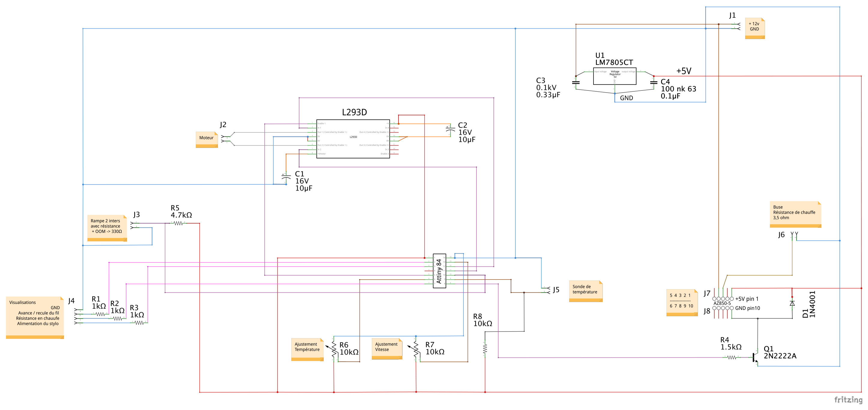Select the Sonde de température note

pyautogui.click(x=586, y=291)
